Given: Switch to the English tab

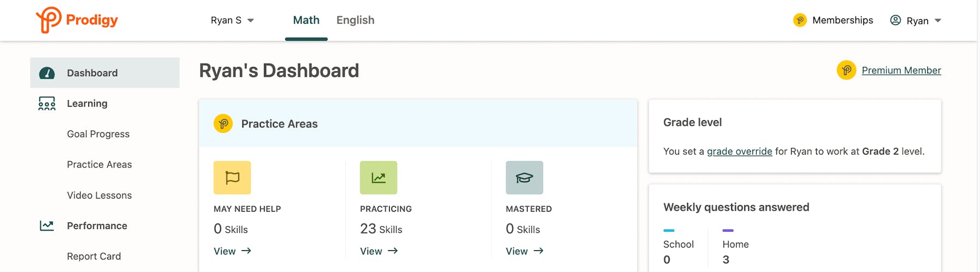Looking at the screenshot, I should [355, 20].
